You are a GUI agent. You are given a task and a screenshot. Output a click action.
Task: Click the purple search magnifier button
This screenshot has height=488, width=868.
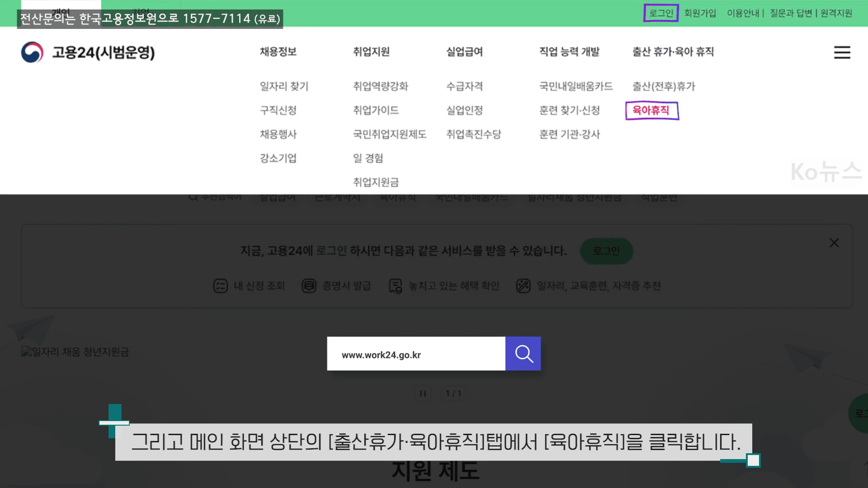[523, 353]
